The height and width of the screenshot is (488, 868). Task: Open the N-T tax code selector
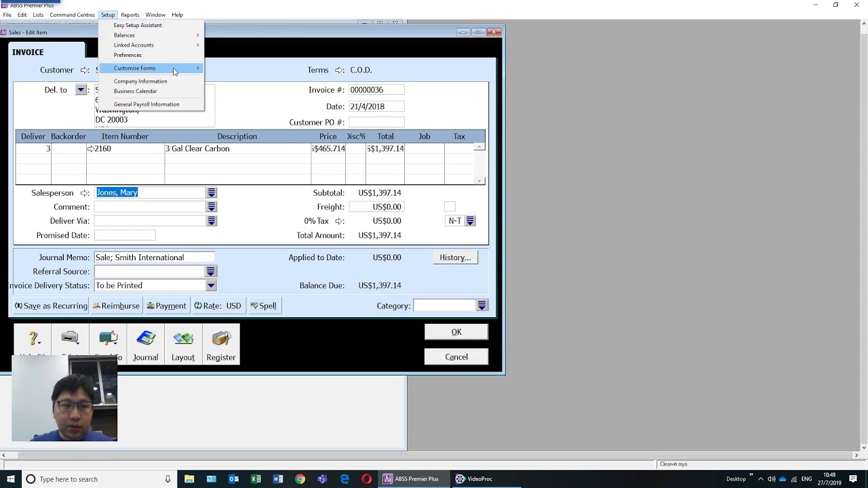coord(470,221)
